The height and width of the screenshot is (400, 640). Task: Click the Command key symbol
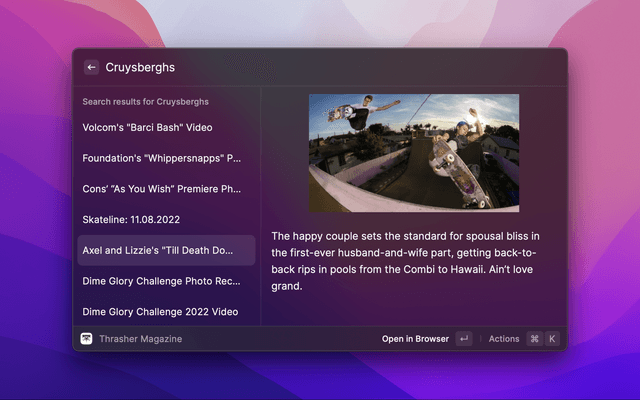point(534,339)
